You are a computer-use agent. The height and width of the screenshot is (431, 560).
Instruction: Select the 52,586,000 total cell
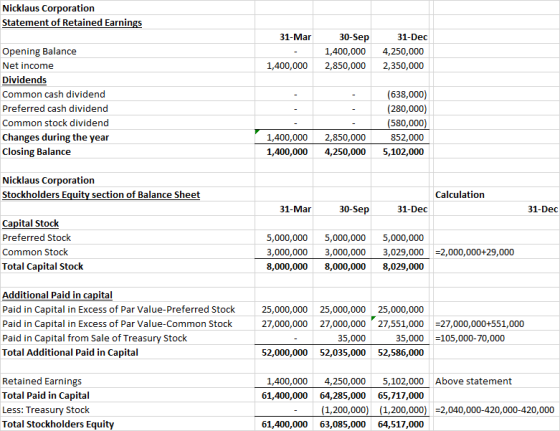point(401,352)
